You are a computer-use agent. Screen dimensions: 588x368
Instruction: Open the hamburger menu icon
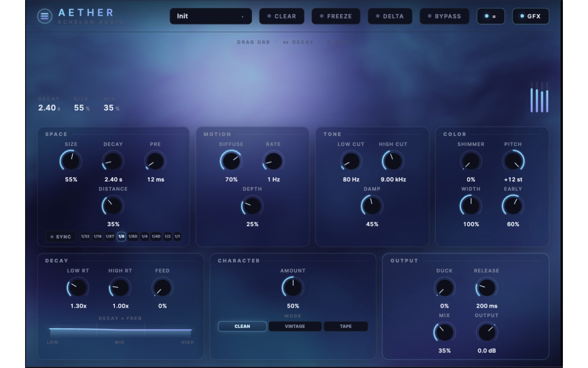pyautogui.click(x=45, y=16)
